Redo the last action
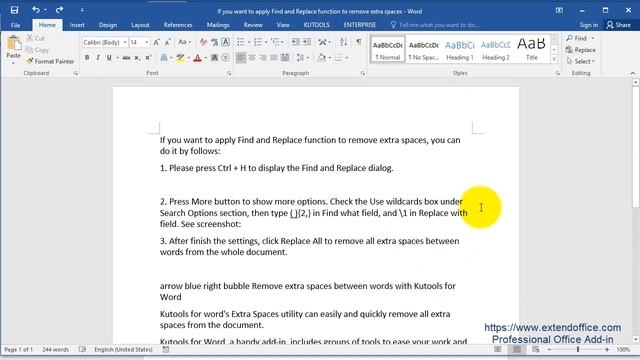The width and height of the screenshot is (640, 360). tap(60, 10)
